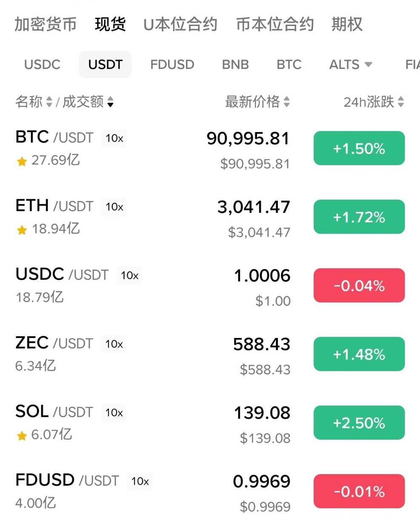Tap the 10x badge beside ZEC/USDT
The height and width of the screenshot is (518, 420).
pos(114,344)
